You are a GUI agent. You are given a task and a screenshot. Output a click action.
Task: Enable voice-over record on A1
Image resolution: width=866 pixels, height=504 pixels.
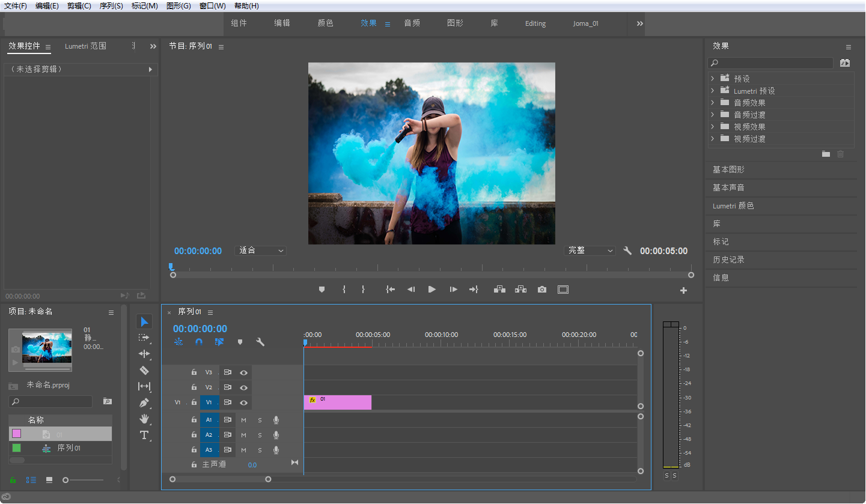pos(276,420)
